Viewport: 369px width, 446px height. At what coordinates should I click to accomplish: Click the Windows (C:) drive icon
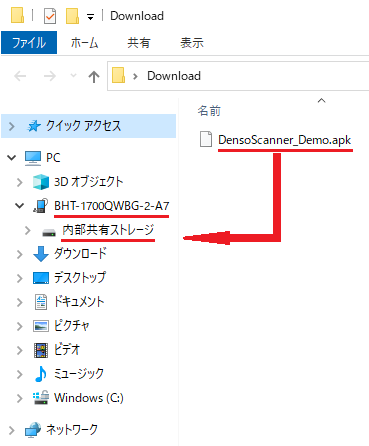[41, 398]
